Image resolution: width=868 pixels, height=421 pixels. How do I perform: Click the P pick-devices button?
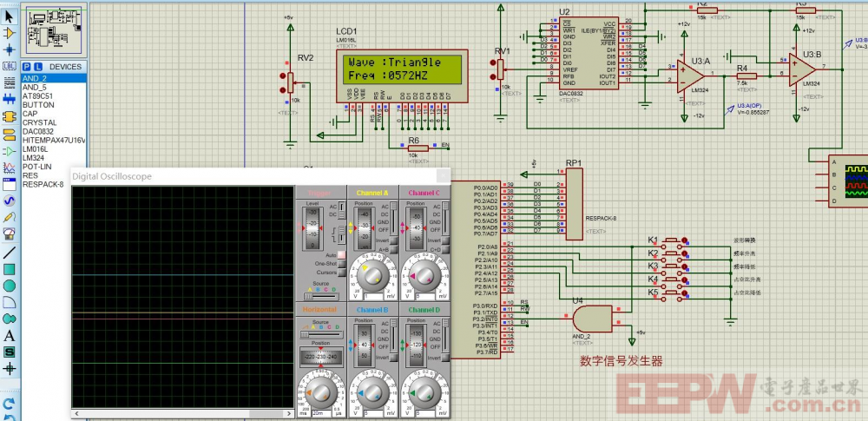[x=27, y=67]
